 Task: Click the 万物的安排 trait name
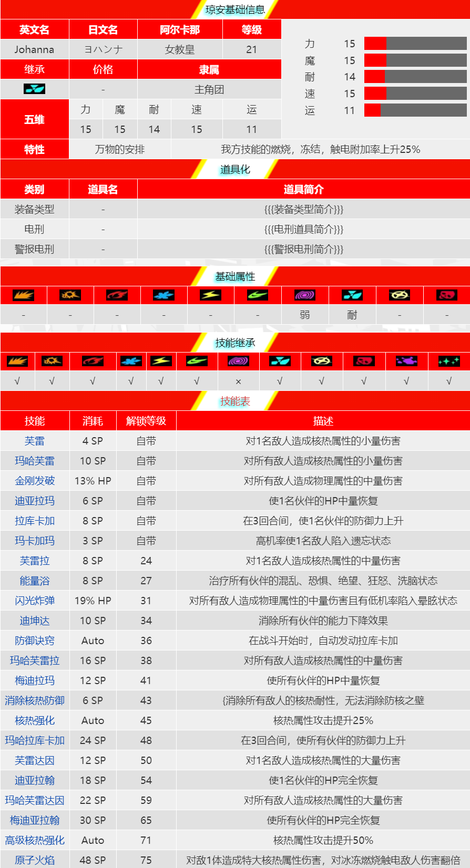(120, 149)
